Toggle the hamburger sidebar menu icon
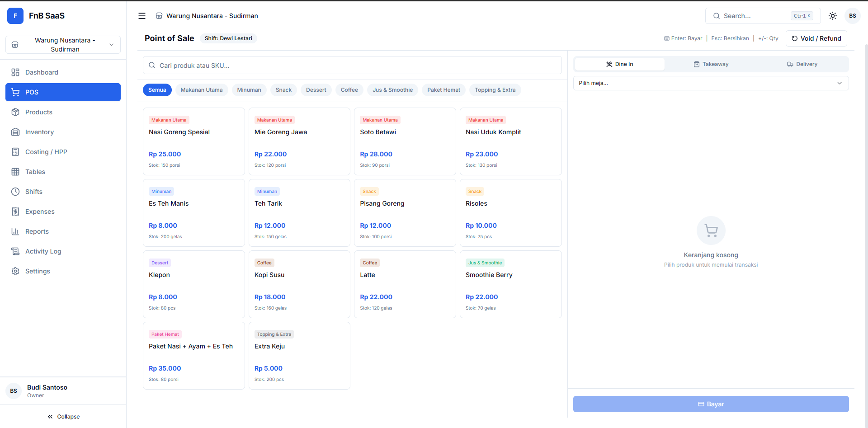This screenshot has height=428, width=868. coord(142,16)
